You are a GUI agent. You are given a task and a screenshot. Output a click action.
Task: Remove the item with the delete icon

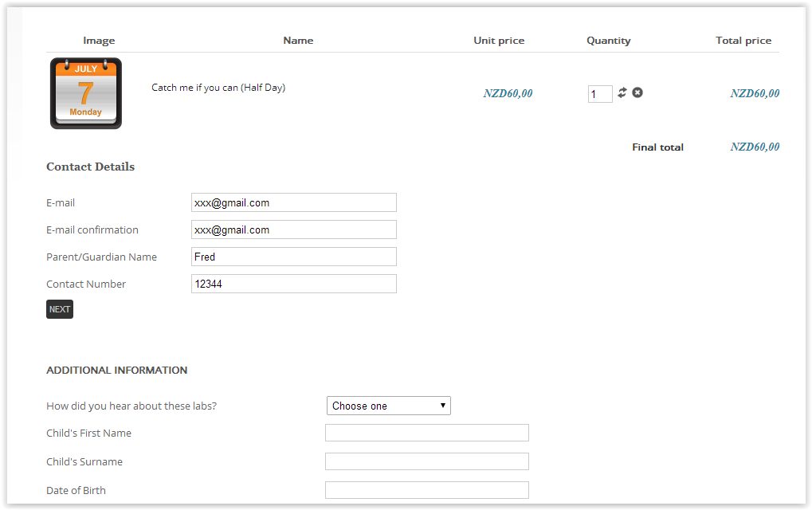tap(637, 92)
